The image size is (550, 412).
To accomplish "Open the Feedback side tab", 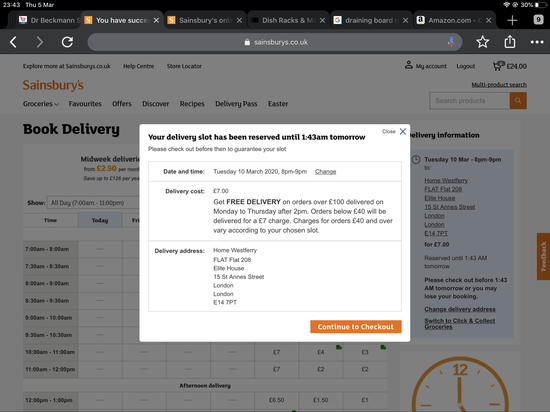I will click(x=543, y=256).
